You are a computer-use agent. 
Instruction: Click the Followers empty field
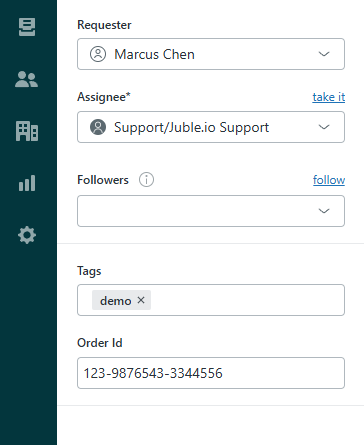pos(211,211)
